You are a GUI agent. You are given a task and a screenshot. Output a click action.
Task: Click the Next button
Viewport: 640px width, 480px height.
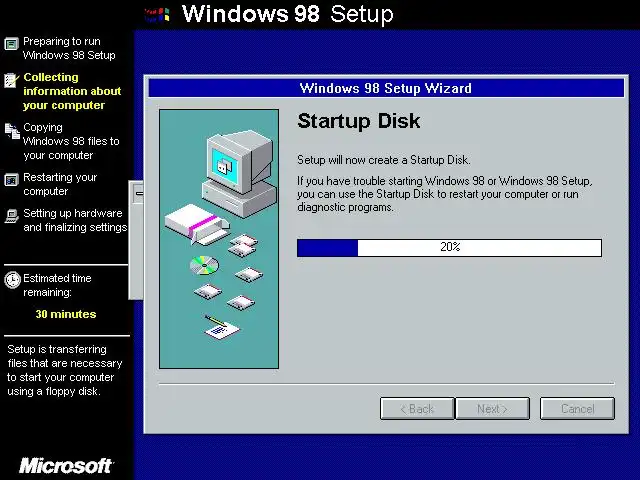(x=492, y=409)
